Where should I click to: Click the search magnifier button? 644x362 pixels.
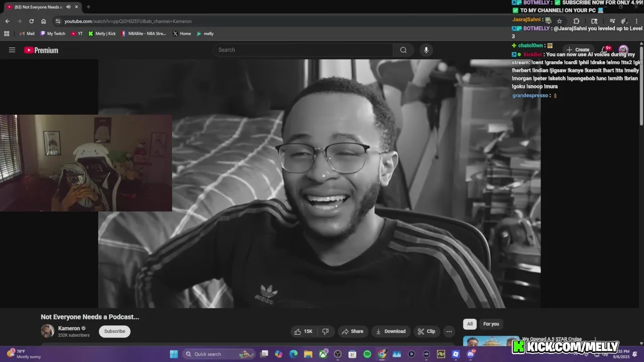click(403, 50)
